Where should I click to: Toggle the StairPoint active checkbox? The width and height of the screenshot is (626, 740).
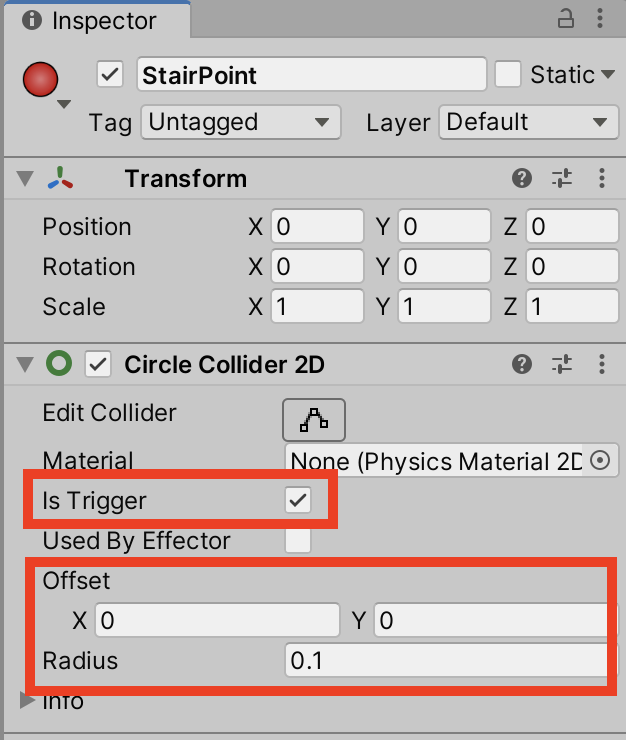coord(110,75)
